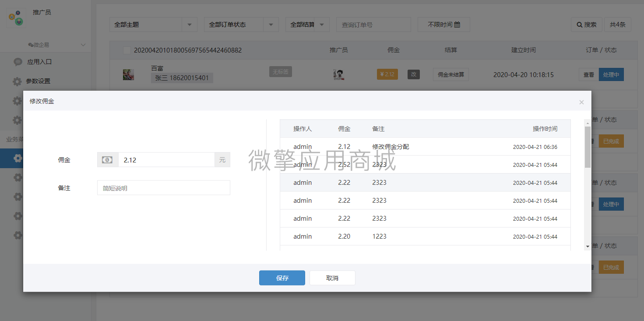
Task: Click the 处理中 status button on first order
Action: [611, 75]
